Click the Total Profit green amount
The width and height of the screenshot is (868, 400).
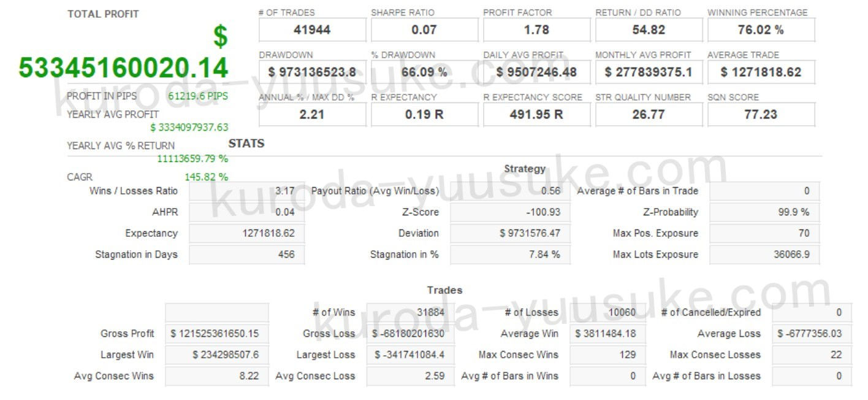(x=123, y=67)
